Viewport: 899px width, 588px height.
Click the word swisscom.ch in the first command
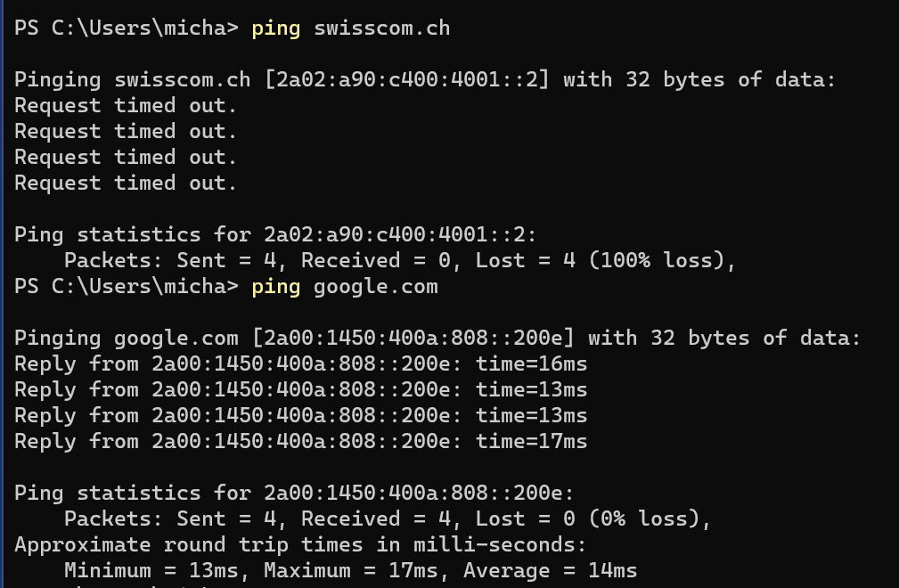(381, 28)
